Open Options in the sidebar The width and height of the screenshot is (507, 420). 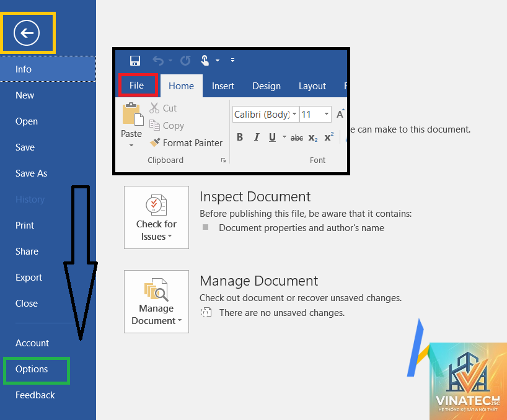tap(32, 369)
